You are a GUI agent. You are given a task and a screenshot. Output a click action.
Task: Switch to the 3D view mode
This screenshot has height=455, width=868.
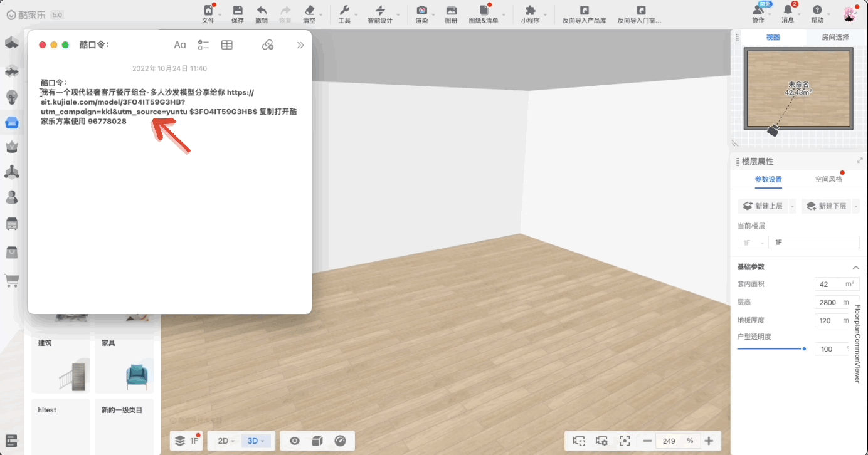[x=256, y=441]
